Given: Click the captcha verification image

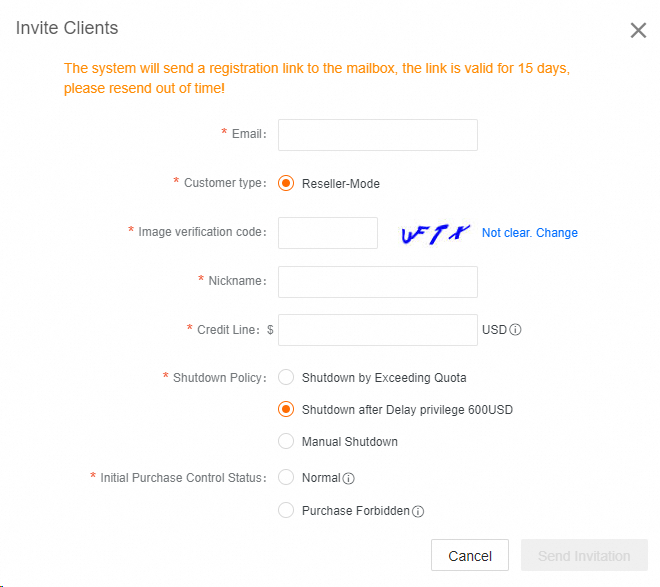Looking at the screenshot, I should point(434,233).
